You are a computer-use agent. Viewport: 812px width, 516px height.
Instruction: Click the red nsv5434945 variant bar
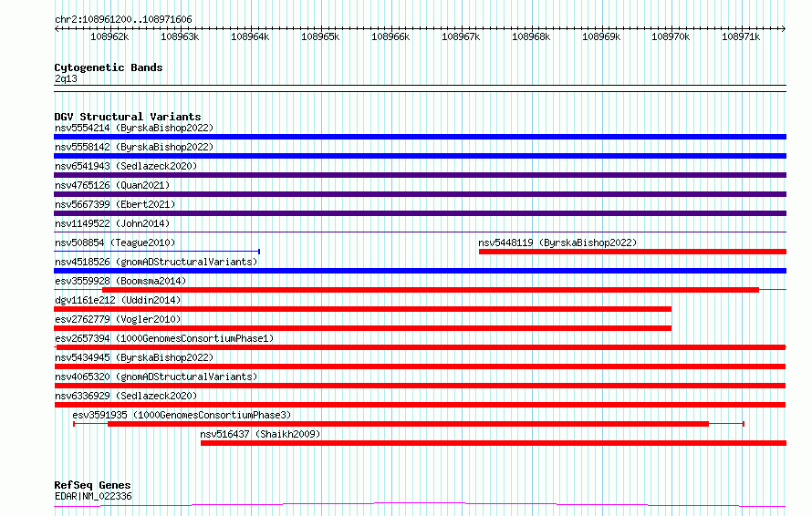[420, 366]
